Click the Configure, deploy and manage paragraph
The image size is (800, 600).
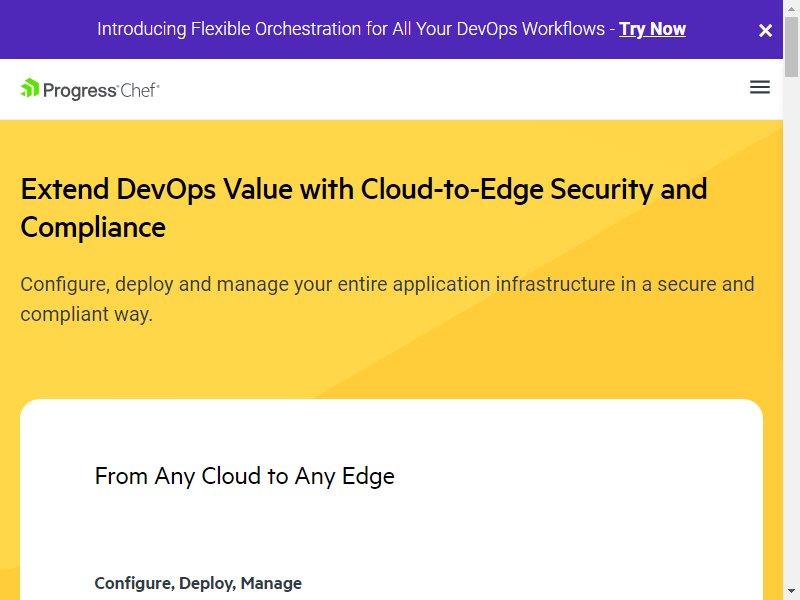[387, 299]
